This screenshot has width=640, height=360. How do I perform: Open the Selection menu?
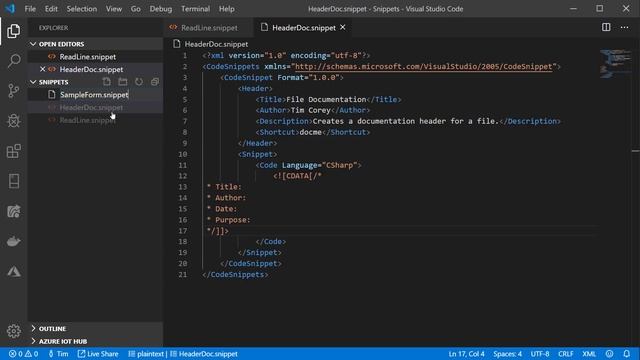pos(82,9)
